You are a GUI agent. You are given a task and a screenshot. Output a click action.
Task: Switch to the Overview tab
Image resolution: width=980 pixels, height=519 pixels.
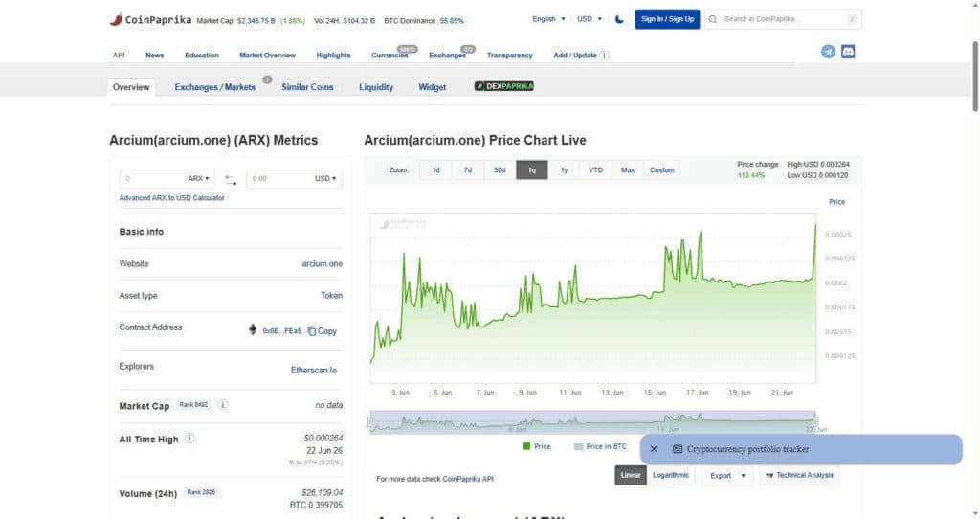131,87
